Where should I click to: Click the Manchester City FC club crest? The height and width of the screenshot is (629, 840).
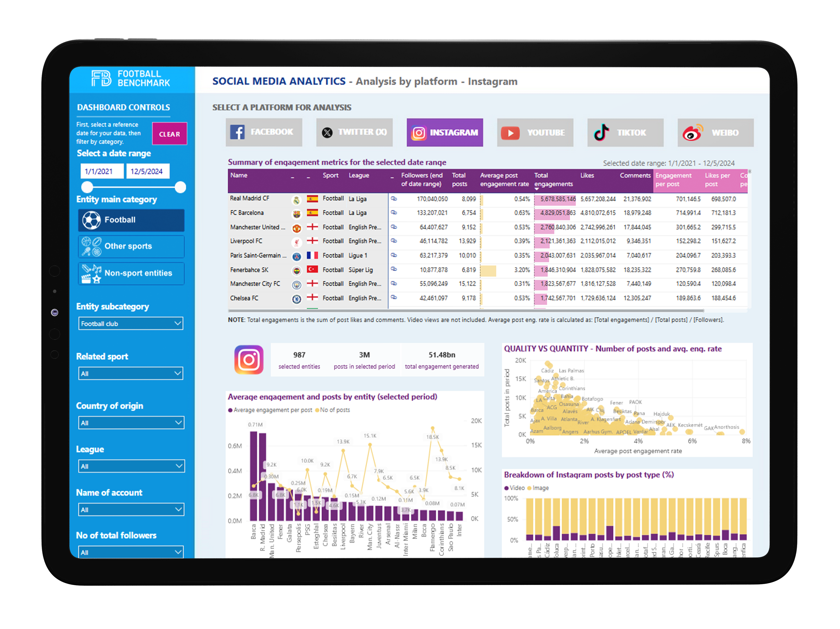(297, 285)
